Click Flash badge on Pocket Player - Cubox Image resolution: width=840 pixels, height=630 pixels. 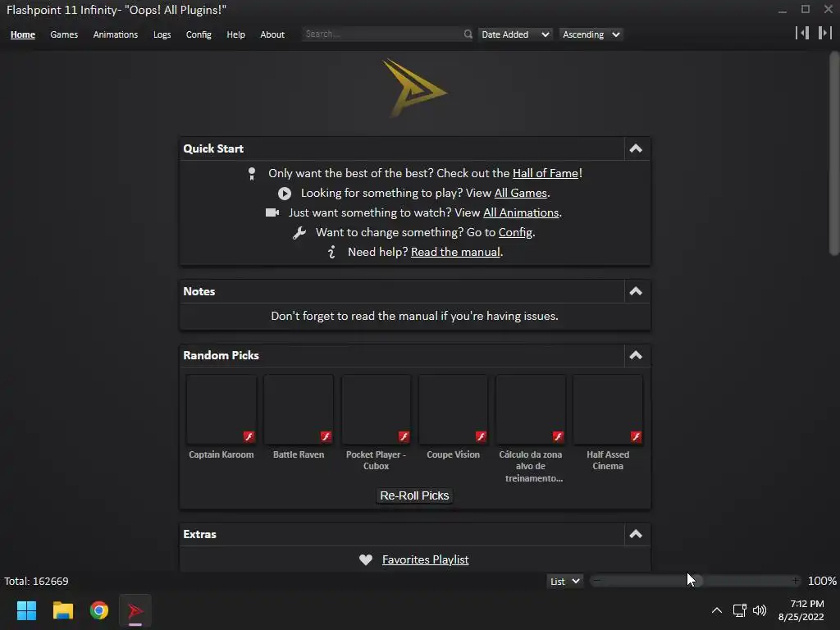click(x=404, y=436)
